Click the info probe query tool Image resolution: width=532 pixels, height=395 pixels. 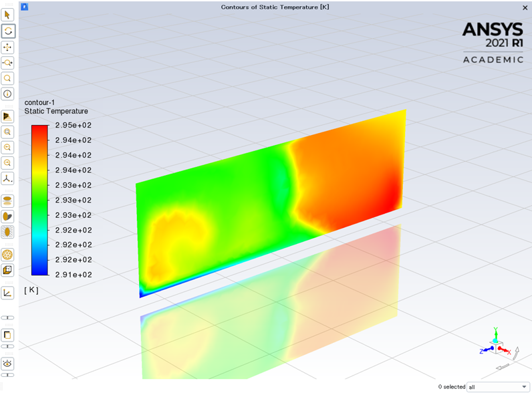[x=7, y=94]
